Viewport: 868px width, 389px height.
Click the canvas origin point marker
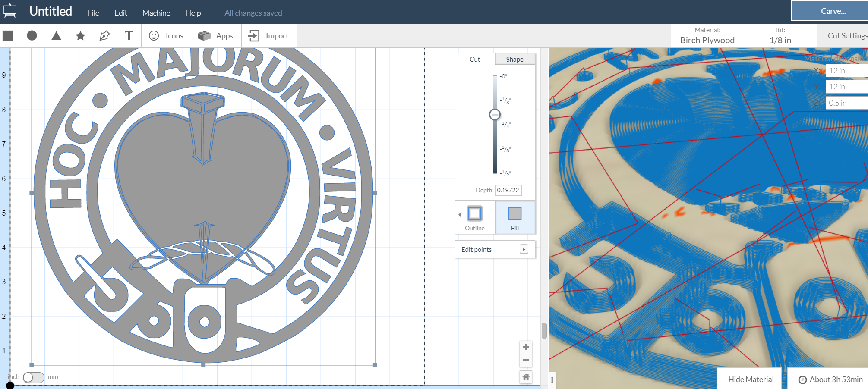coord(10,386)
